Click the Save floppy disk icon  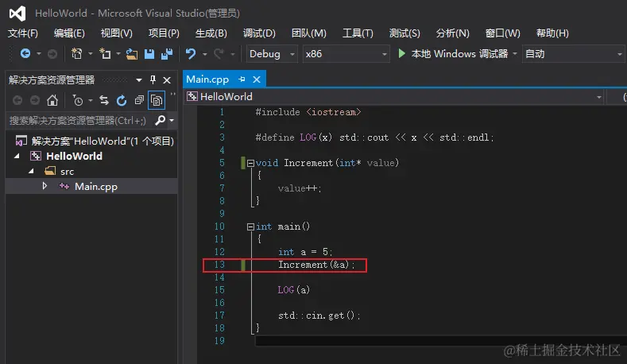(149, 54)
